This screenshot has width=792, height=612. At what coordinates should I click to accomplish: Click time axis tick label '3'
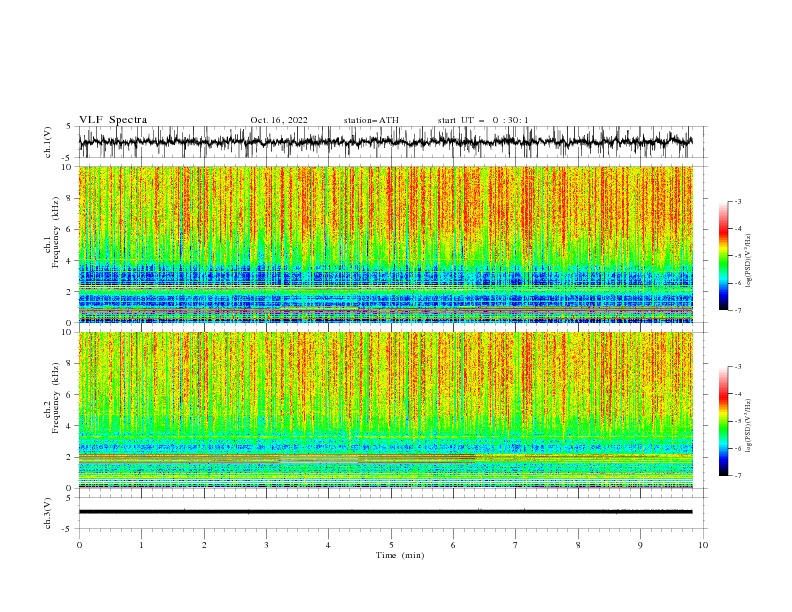[x=266, y=545]
